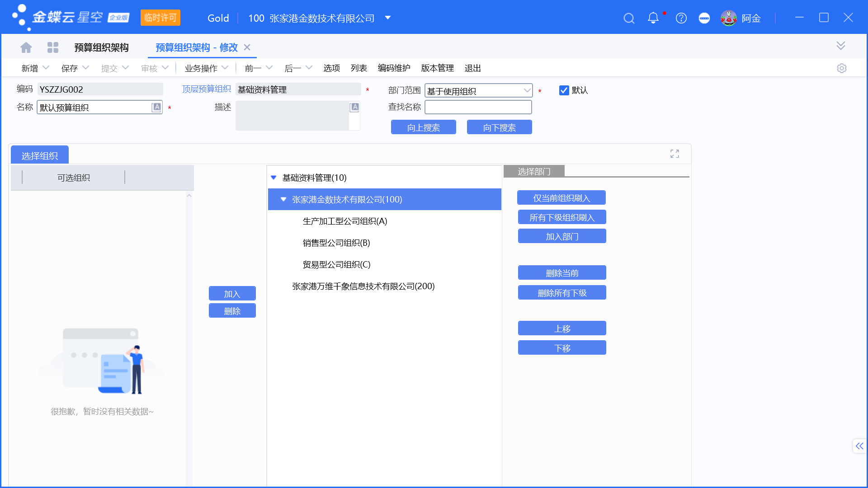Collapse the 张家港金数技术有限公司(100) tree node
The image size is (868, 488).
pyautogui.click(x=283, y=199)
